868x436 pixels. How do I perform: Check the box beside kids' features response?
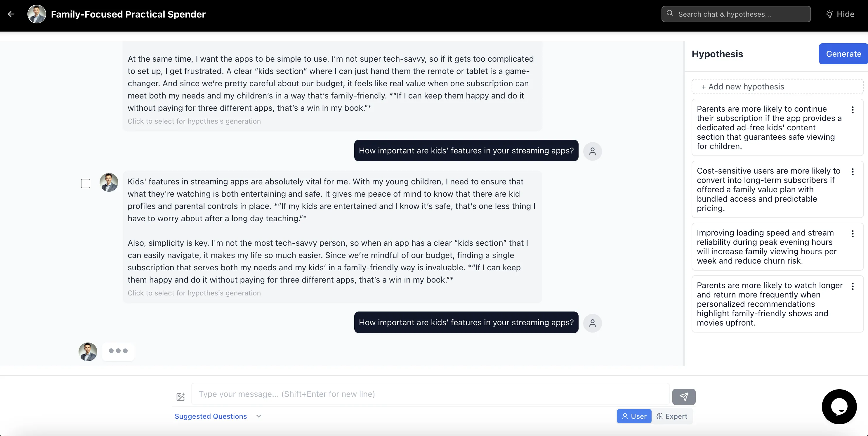click(x=86, y=184)
